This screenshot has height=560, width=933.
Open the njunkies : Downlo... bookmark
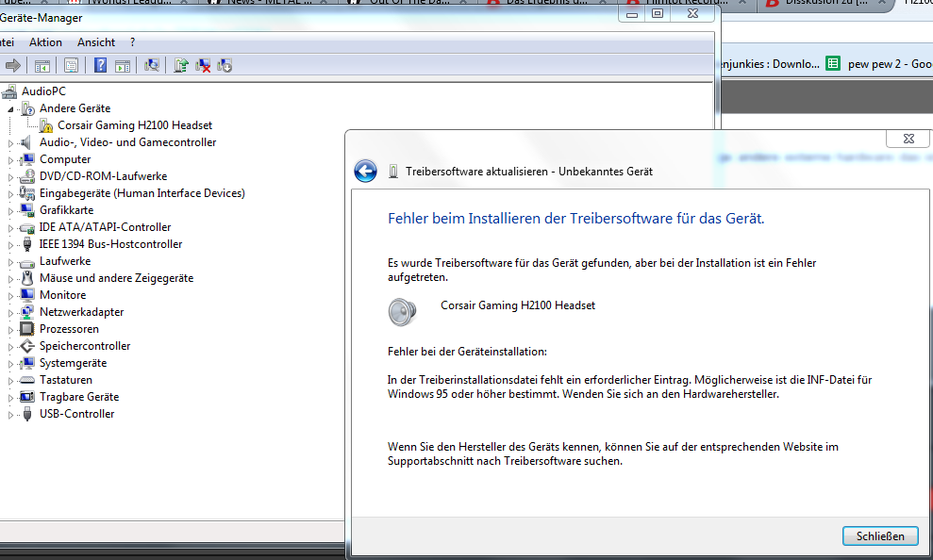pyautogui.click(x=770, y=63)
